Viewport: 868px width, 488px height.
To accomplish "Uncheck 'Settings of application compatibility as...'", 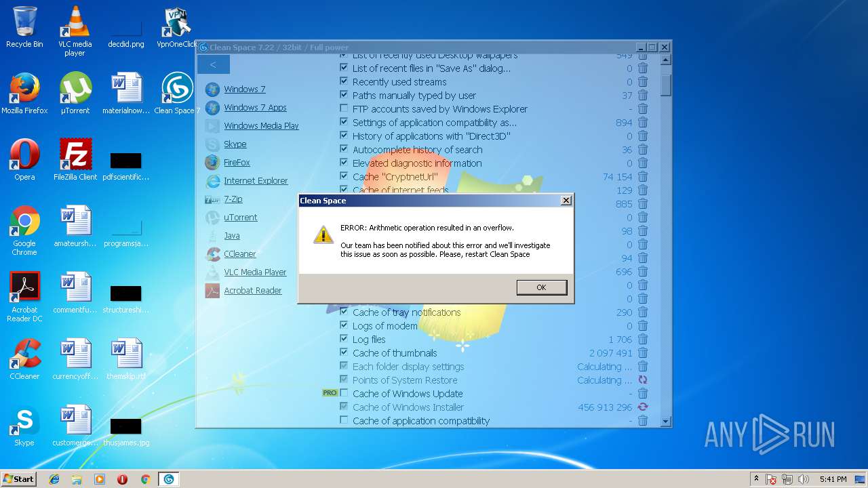I will 344,122.
